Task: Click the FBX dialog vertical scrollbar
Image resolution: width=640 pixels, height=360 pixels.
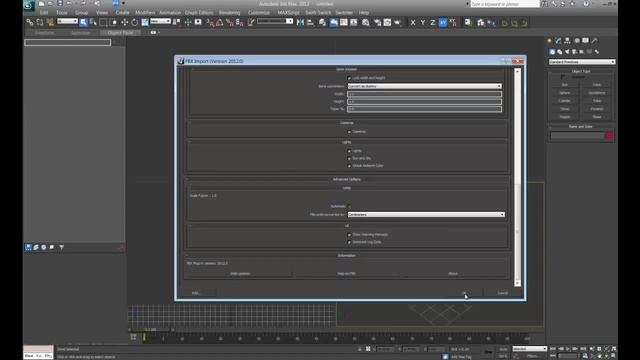Action: 518,177
